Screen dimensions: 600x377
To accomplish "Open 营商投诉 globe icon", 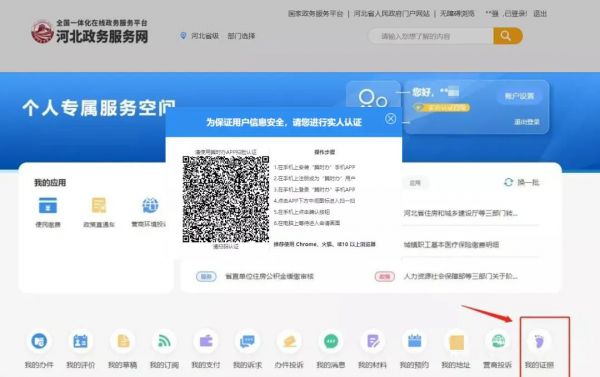I will (x=498, y=341).
